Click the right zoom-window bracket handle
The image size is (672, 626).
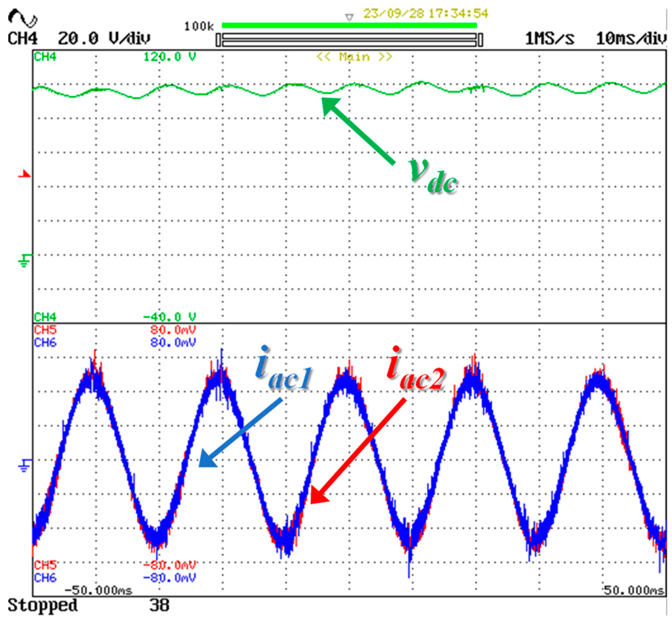[x=480, y=40]
